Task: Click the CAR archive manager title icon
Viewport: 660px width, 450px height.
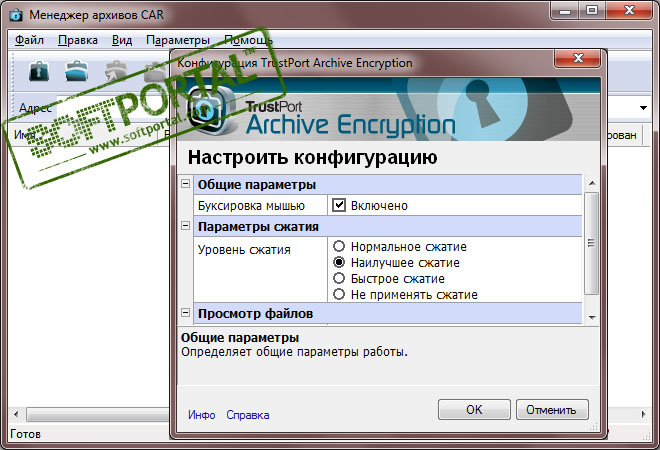Action: 16,15
